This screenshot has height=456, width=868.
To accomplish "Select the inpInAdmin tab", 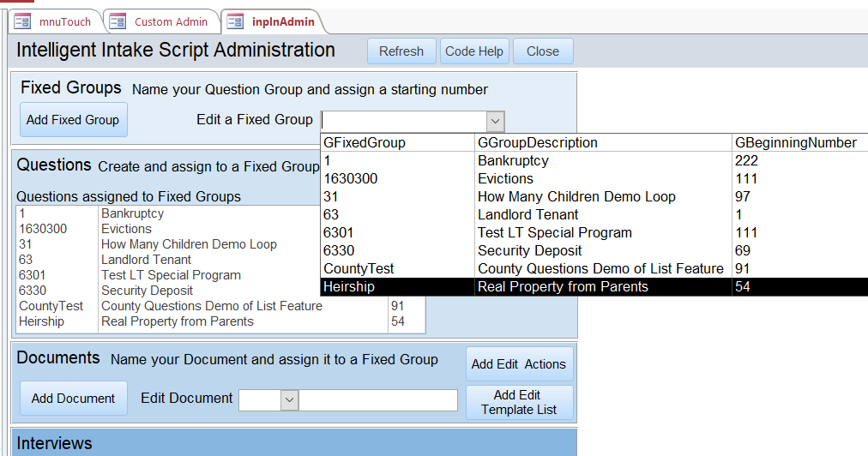I will coord(283,21).
